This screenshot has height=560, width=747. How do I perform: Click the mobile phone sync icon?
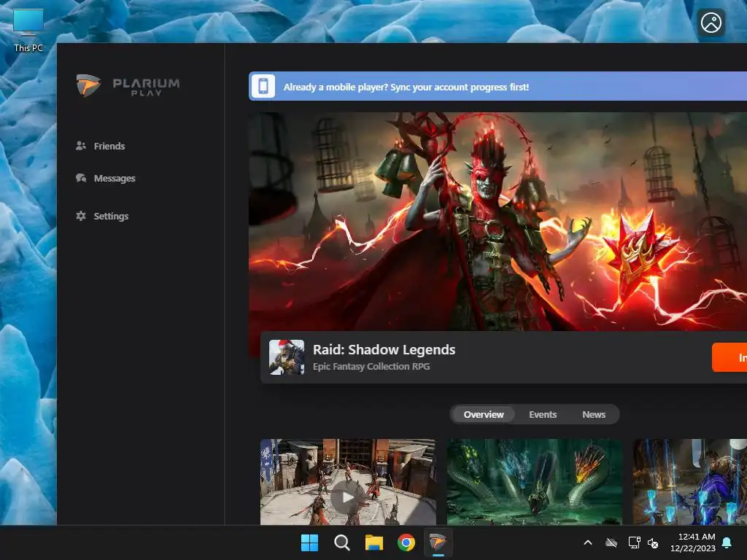click(x=263, y=86)
